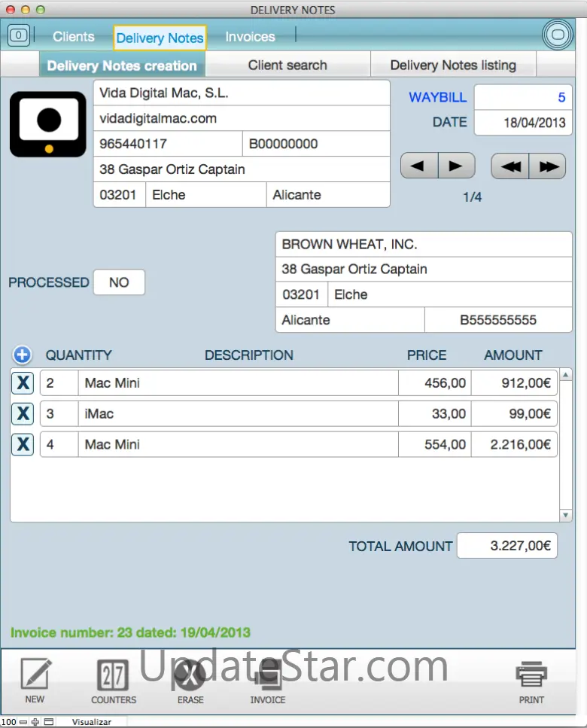Go to next record arrow
The image size is (587, 728).
[457, 166]
